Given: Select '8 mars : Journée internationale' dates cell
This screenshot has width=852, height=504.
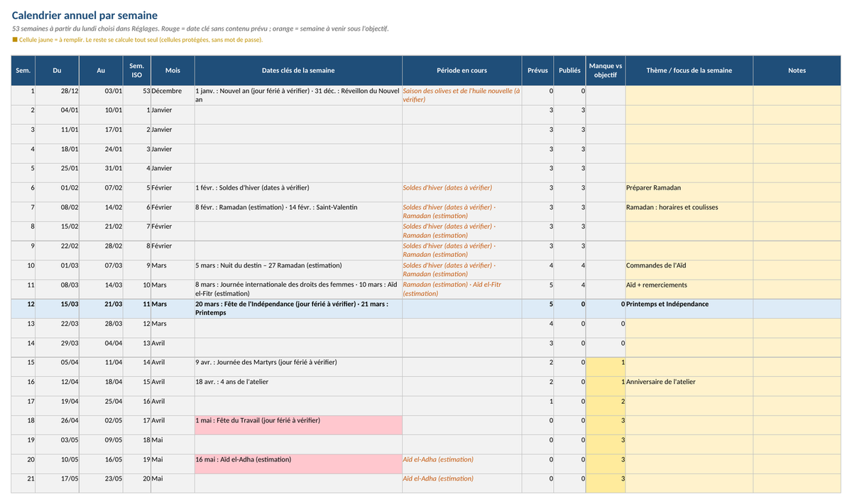Looking at the screenshot, I should click(298, 289).
